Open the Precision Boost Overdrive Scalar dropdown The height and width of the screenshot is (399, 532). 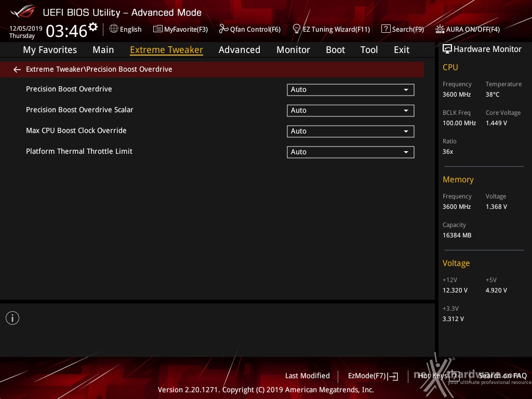[351, 110]
